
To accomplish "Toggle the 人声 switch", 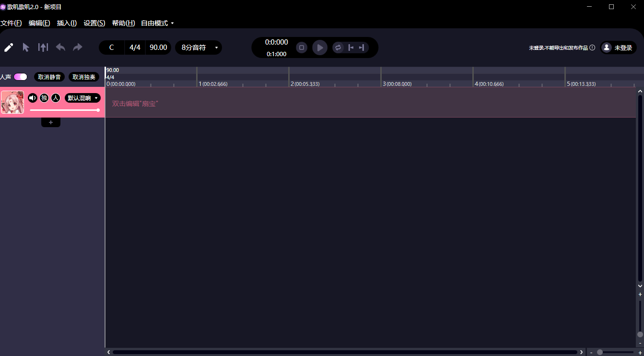I will (21, 77).
